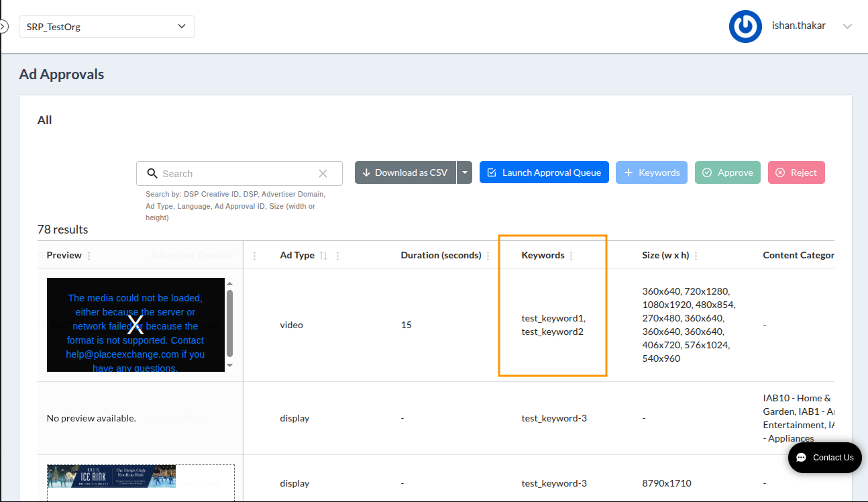Expand the sidebar with the left-edge chevron
This screenshot has height=502, width=868.
[3, 27]
